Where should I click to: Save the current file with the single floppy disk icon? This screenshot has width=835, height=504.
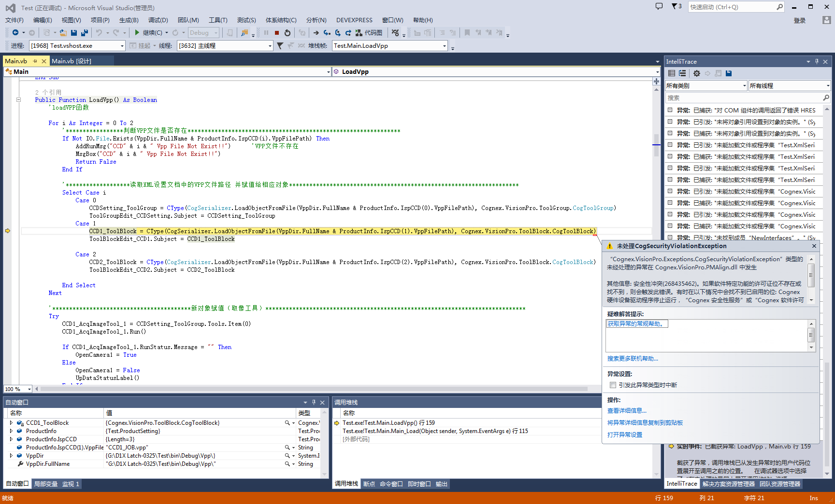[x=74, y=32]
